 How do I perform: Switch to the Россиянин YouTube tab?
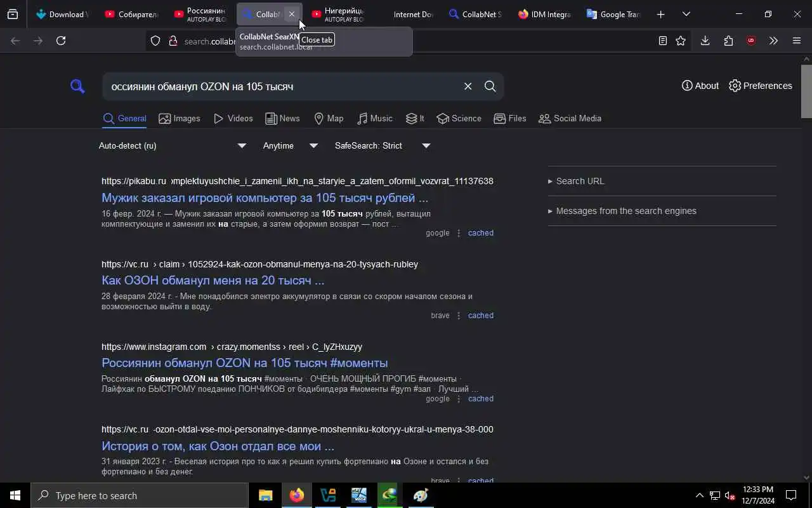[200, 14]
